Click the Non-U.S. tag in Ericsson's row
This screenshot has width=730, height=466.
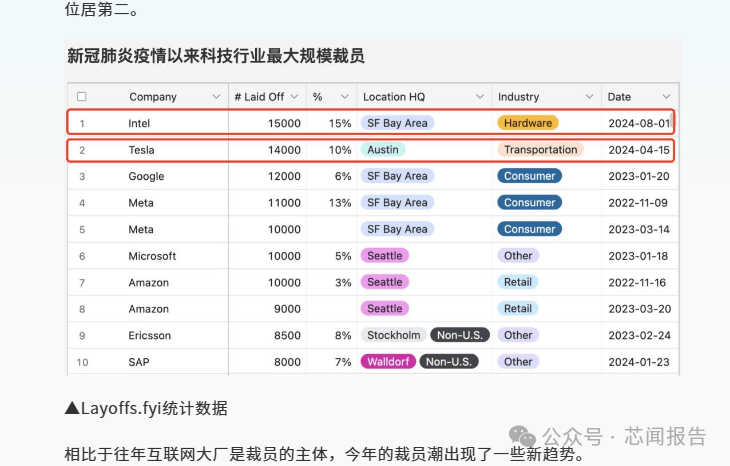[460, 335]
